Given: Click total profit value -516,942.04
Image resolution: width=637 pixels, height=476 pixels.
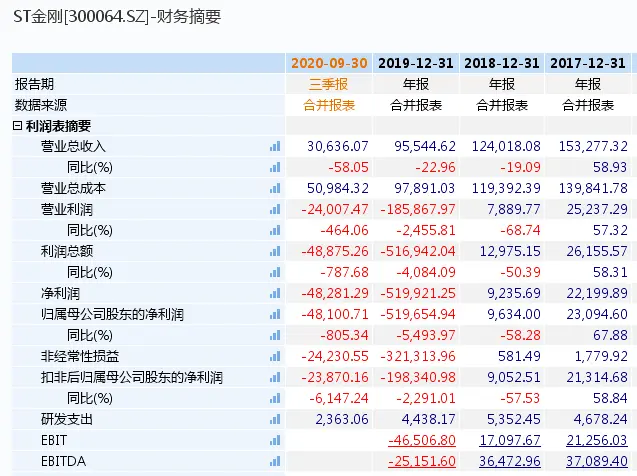Looking at the screenshot, I should point(418,251).
